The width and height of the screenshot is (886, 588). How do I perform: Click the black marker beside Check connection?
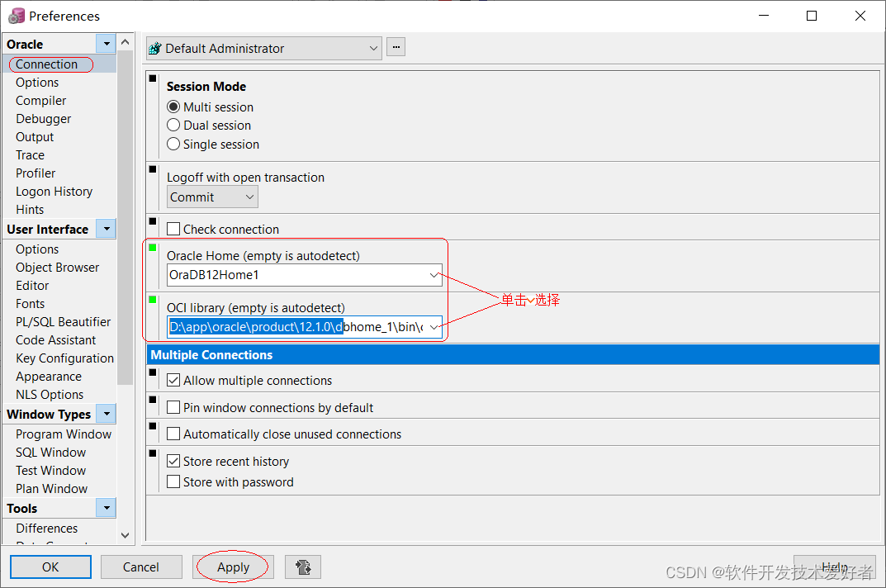(153, 221)
